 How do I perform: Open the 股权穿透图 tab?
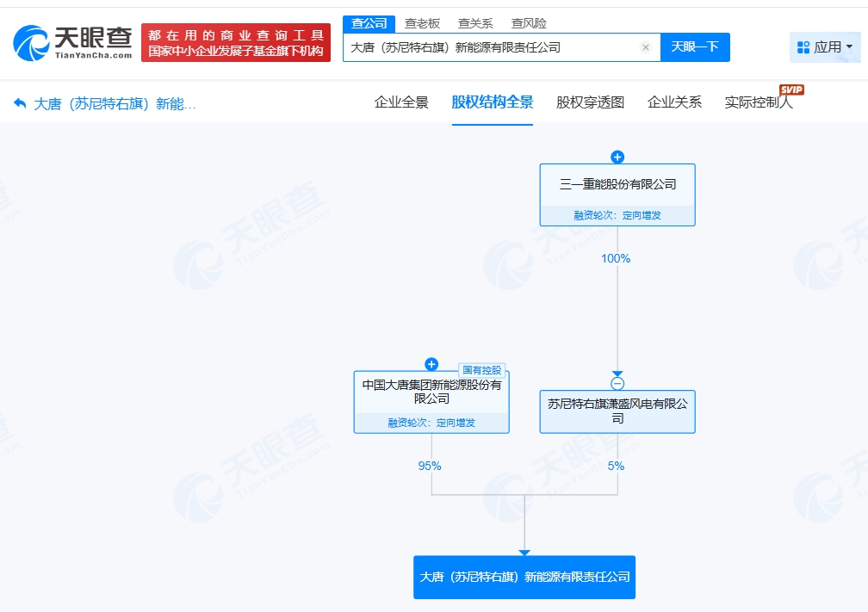590,102
